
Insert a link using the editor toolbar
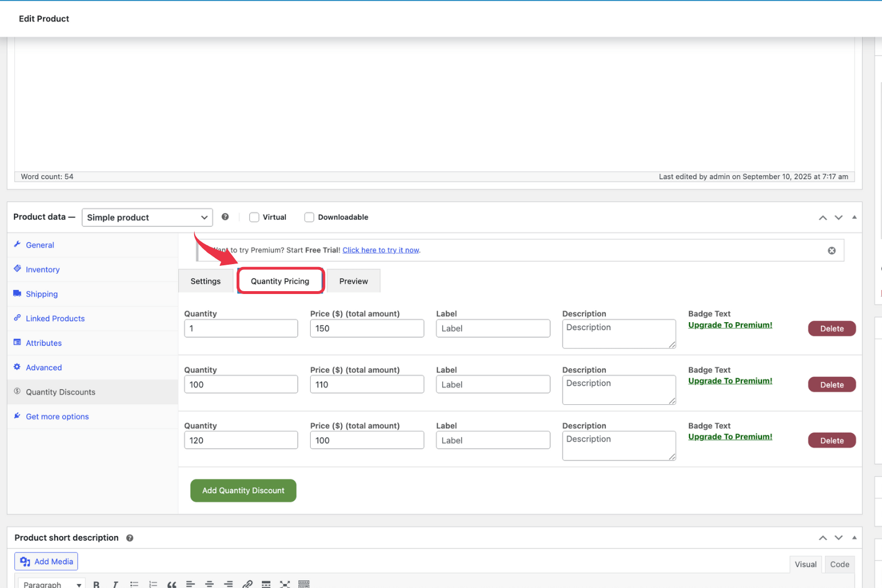click(x=247, y=584)
